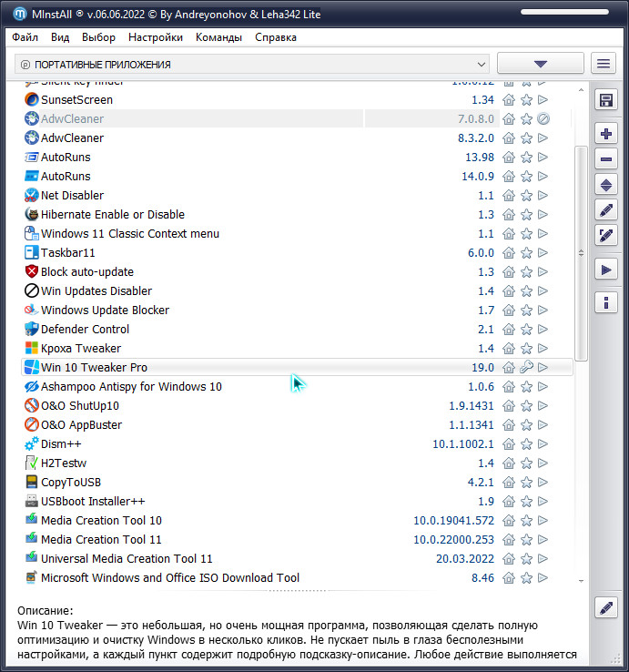Click the wide down-arrow dropdown button
Image resolution: width=629 pixels, height=672 pixels.
coord(540,64)
